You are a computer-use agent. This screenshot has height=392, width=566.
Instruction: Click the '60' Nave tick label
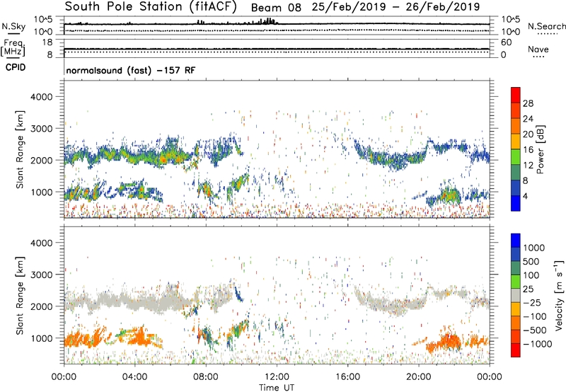[x=507, y=42]
